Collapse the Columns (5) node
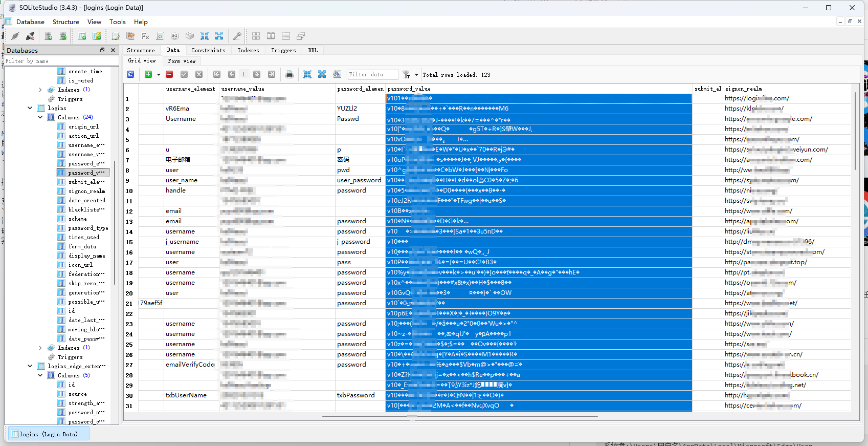 coord(40,375)
